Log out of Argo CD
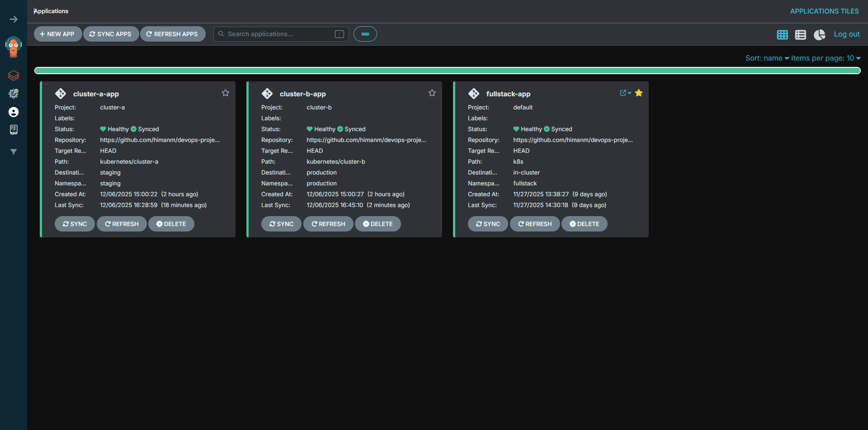 (846, 34)
